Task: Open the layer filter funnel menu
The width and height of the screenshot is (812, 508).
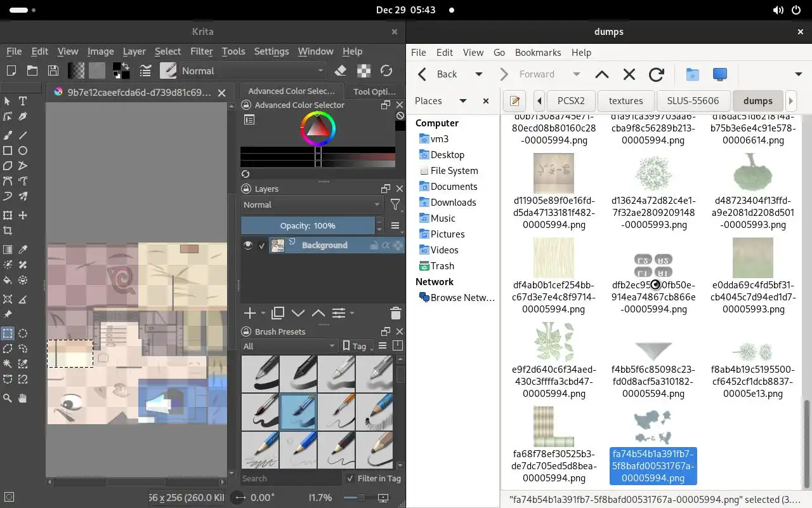Action: (x=395, y=204)
